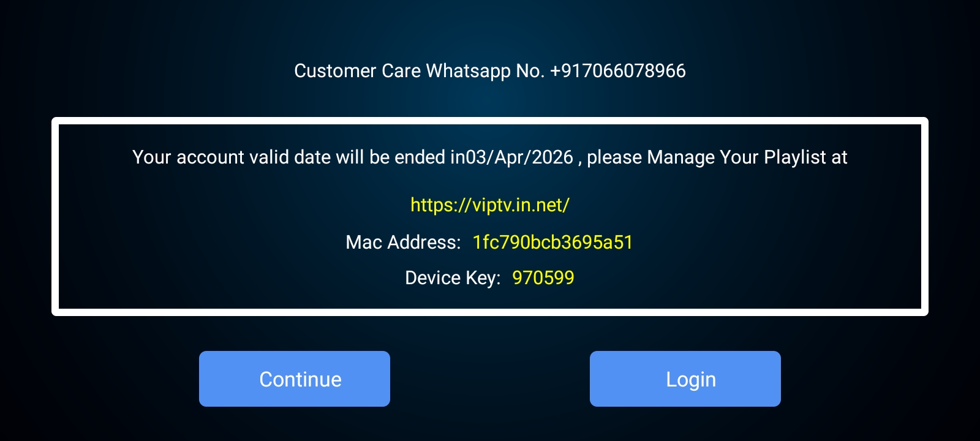Image resolution: width=980 pixels, height=441 pixels.
Task: Select the Device Key value 970599
Action: click(x=543, y=277)
